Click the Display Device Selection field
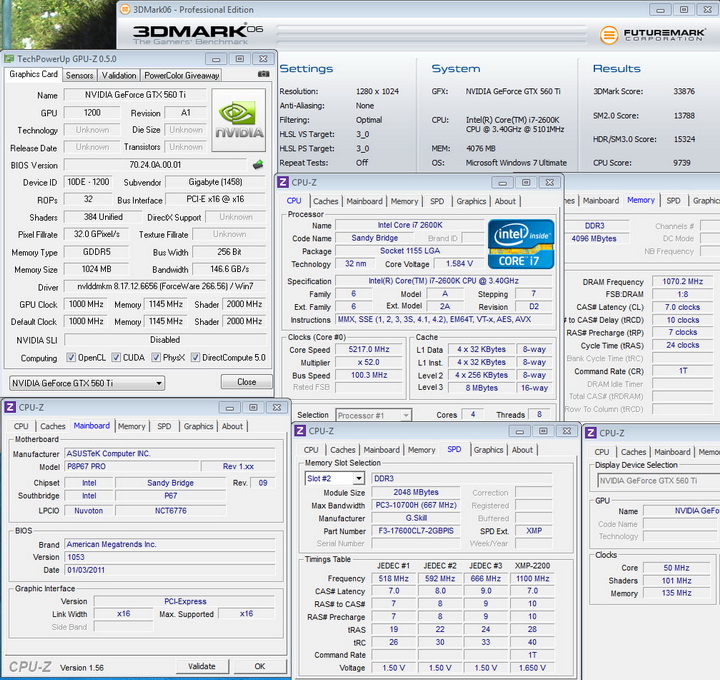This screenshot has width=720, height=680. (x=656, y=481)
